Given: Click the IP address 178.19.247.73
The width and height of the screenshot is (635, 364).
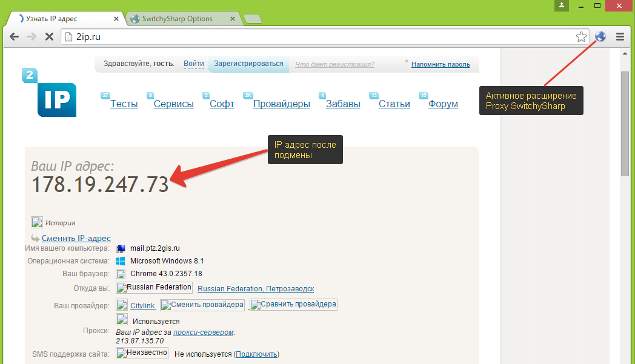Looking at the screenshot, I should (x=100, y=185).
